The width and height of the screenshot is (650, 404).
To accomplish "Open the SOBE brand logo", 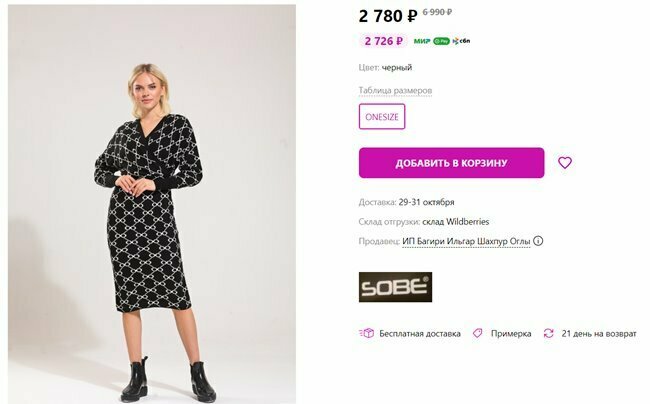I will pyautogui.click(x=395, y=287).
